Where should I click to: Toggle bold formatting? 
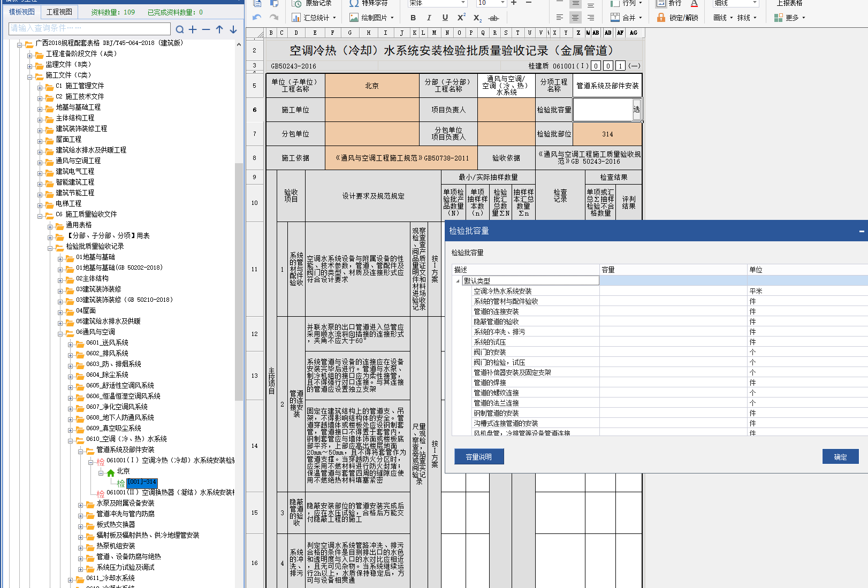[x=413, y=18]
